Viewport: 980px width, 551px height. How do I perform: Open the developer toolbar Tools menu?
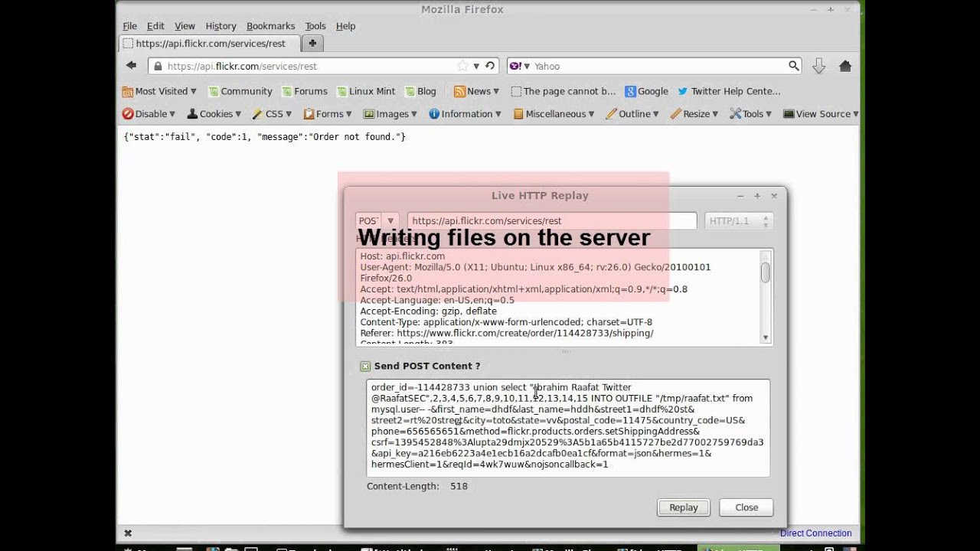(750, 114)
